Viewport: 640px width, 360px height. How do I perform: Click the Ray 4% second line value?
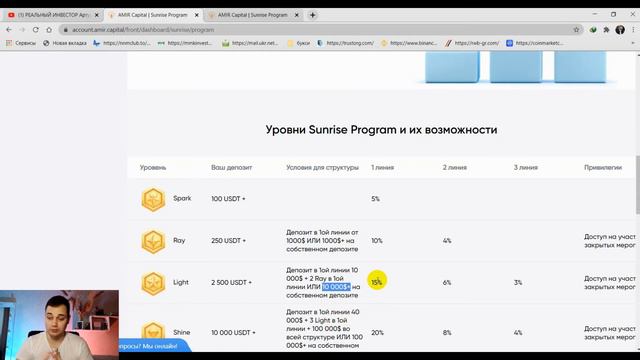point(447,241)
